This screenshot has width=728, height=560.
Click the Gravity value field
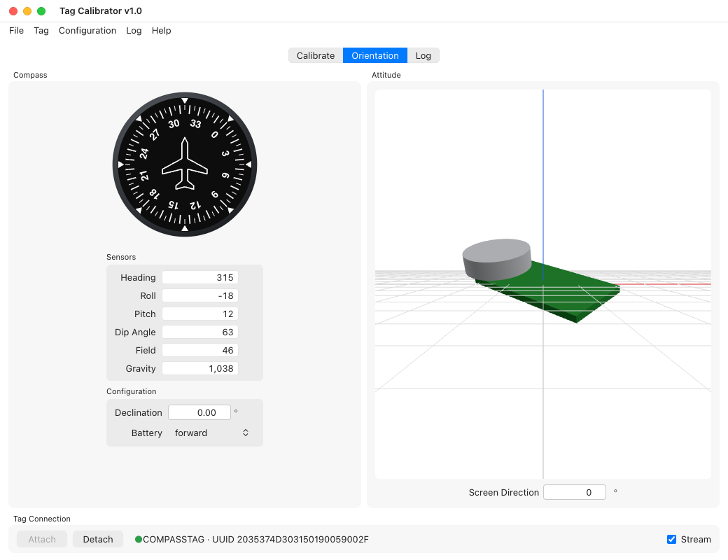tap(200, 368)
